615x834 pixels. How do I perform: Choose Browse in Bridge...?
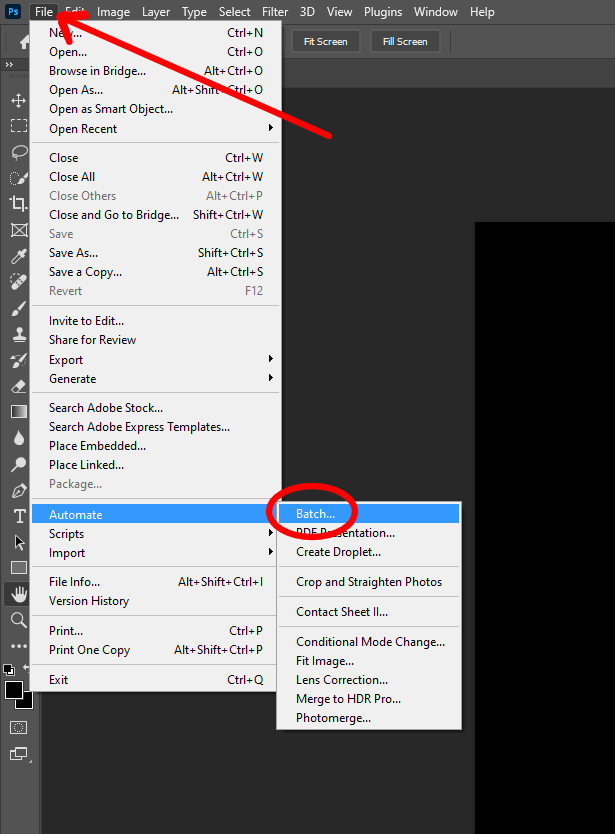click(155, 71)
